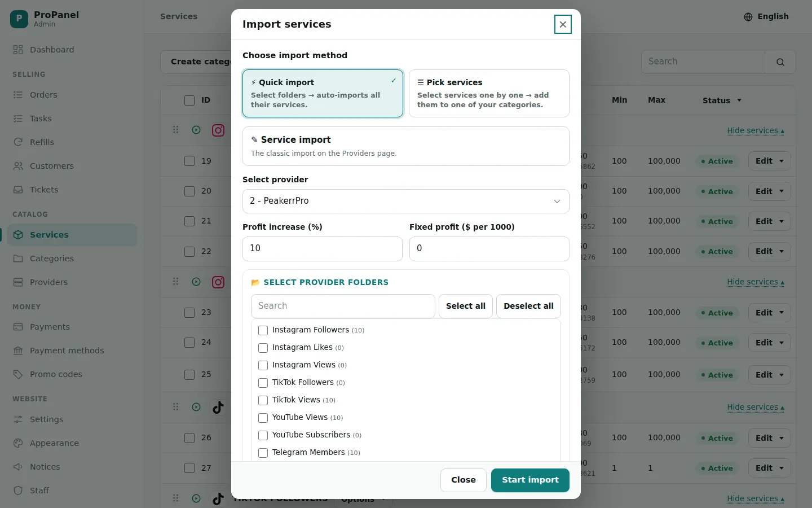Open Edit dropdown for service 23
812x508 pixels.
pos(769,313)
